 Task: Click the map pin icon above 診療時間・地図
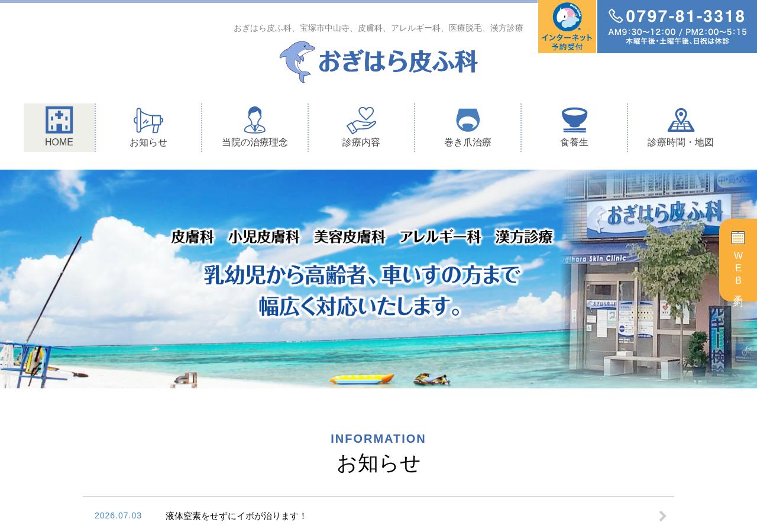681,120
